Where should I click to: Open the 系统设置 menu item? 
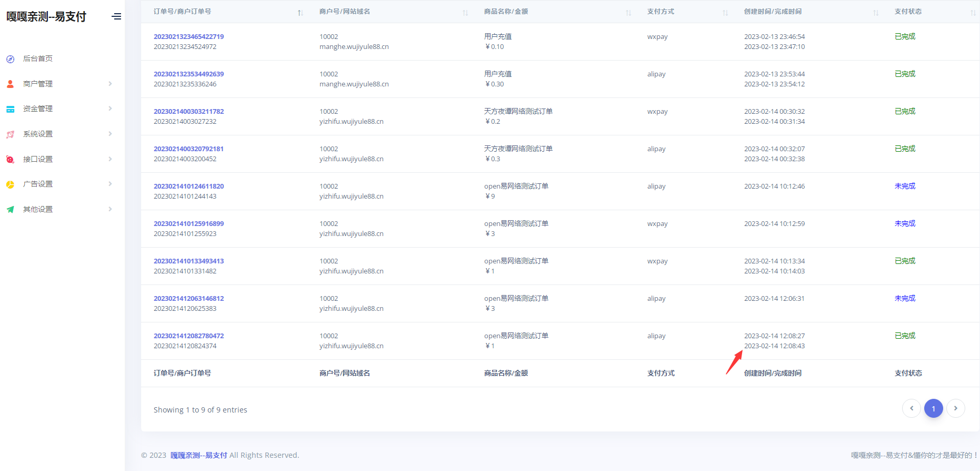[x=38, y=134]
